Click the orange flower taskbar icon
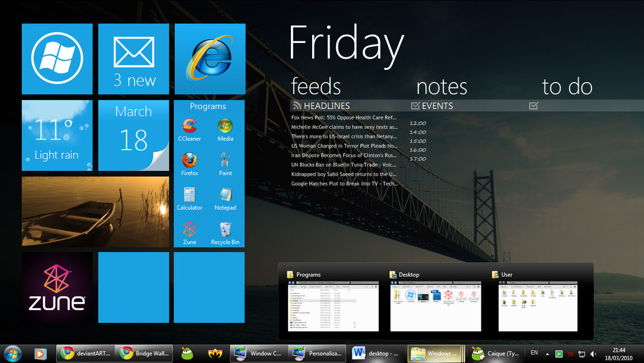This screenshot has height=363, width=644. 214,354
